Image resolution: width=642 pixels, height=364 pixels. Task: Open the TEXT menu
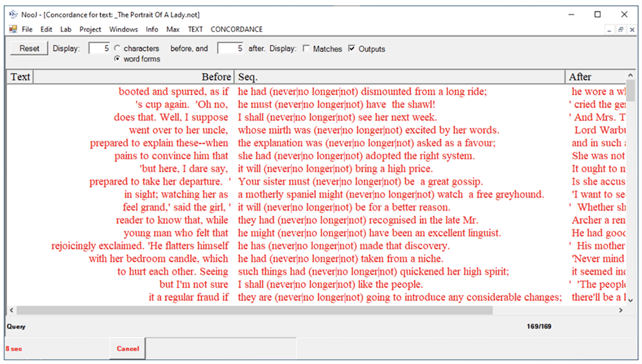click(x=195, y=29)
